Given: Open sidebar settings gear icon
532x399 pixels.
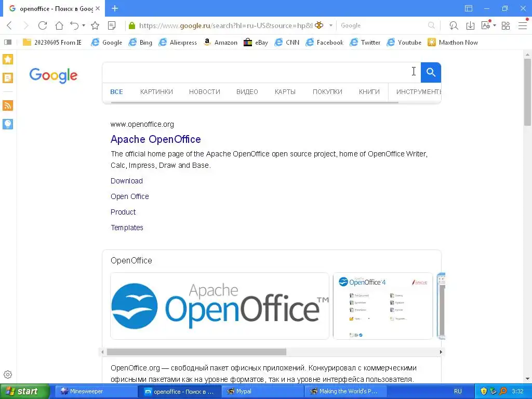Looking at the screenshot, I should pyautogui.click(x=8, y=375).
